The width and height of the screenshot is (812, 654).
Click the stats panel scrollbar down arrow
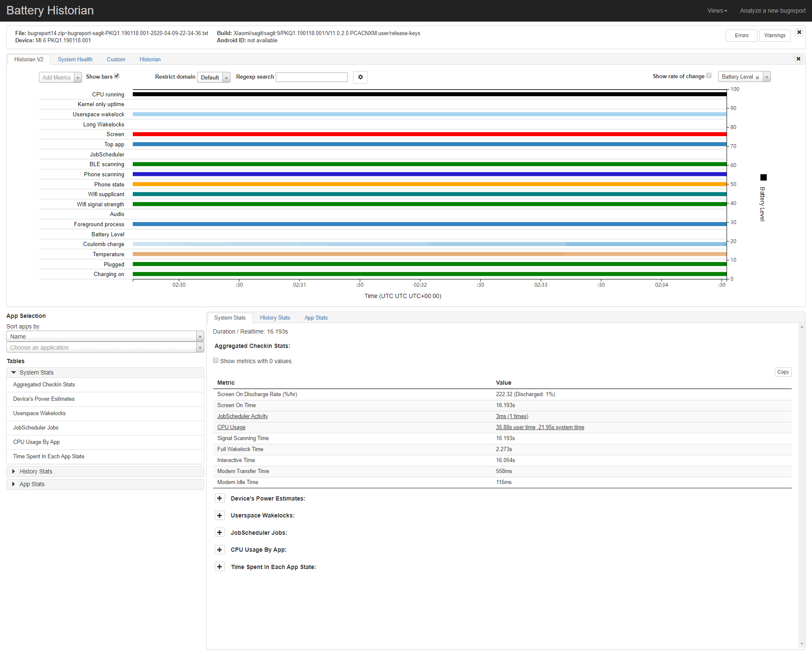802,644
